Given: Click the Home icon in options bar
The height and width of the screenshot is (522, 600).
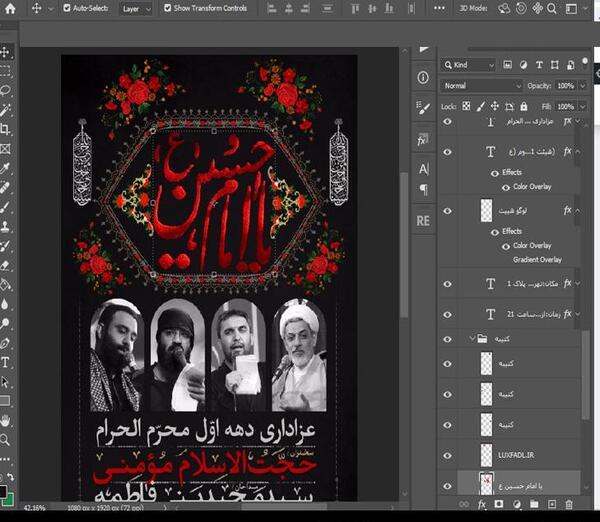Looking at the screenshot, I should click(x=10, y=8).
